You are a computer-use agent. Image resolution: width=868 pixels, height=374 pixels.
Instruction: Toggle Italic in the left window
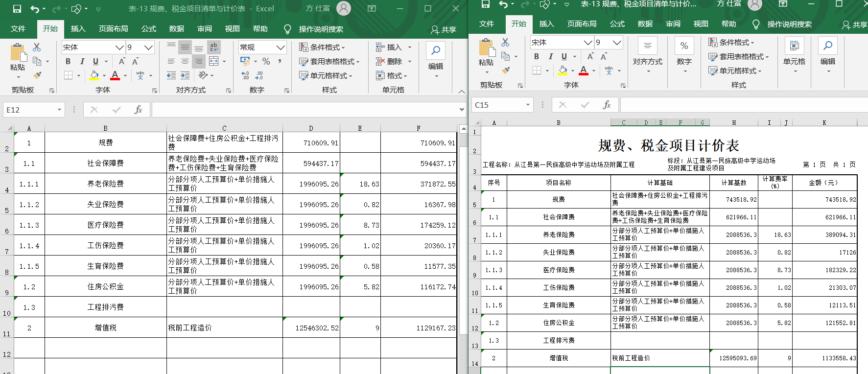[82, 61]
